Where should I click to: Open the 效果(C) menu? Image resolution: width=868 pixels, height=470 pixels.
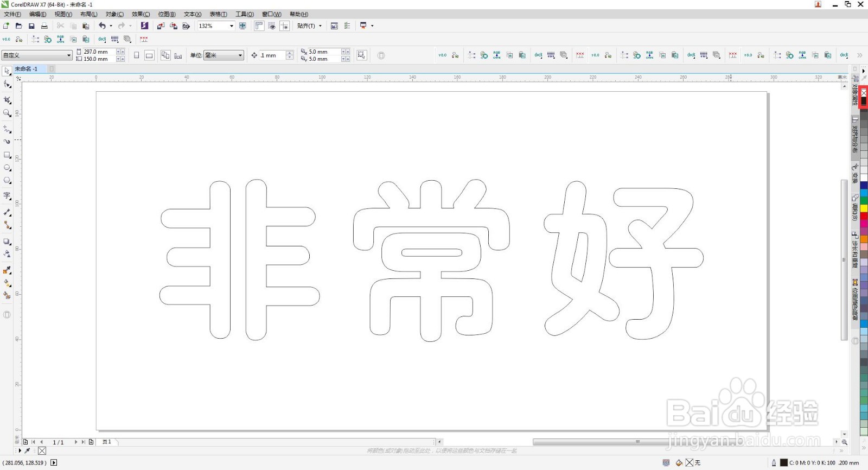[141, 14]
